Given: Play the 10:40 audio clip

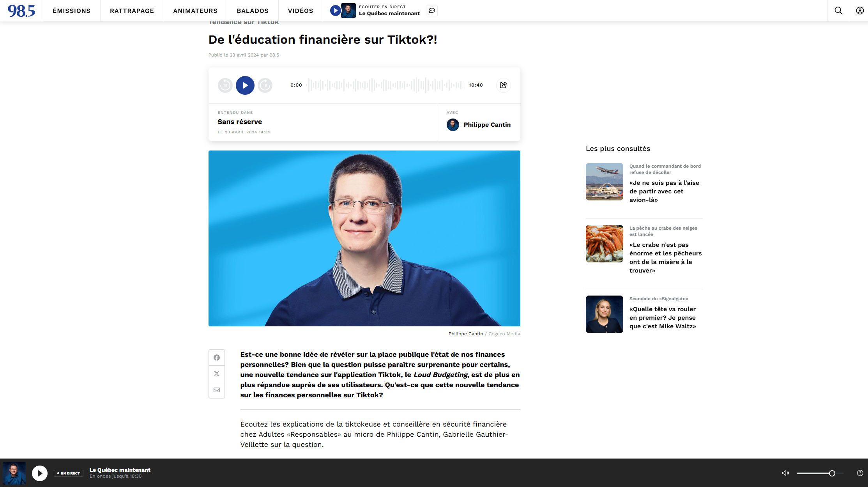Looking at the screenshot, I should click(245, 85).
